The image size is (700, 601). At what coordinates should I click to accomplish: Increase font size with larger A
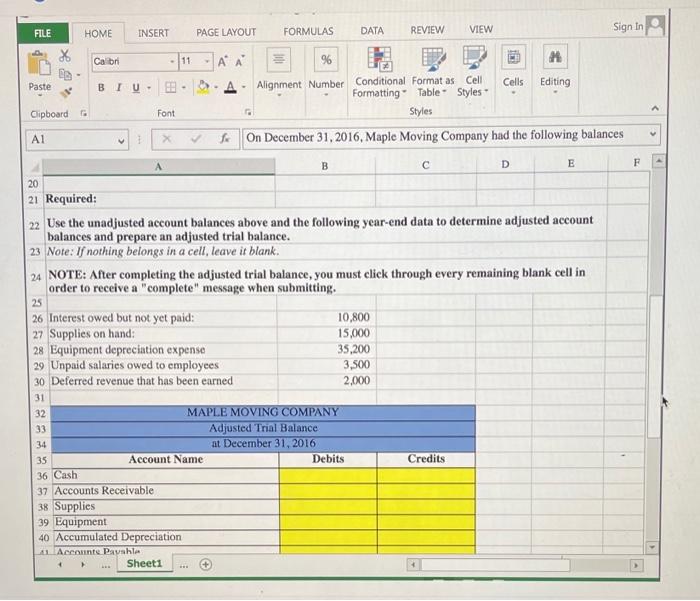pyautogui.click(x=222, y=62)
